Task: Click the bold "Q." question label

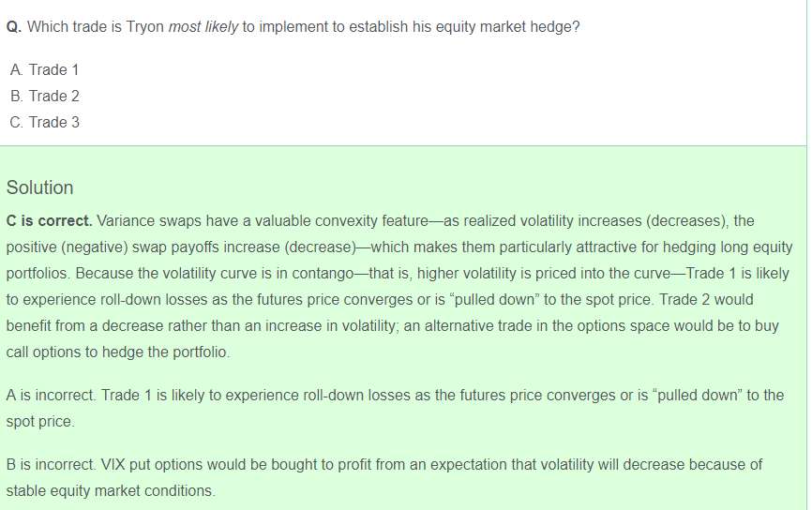Action: tap(14, 26)
